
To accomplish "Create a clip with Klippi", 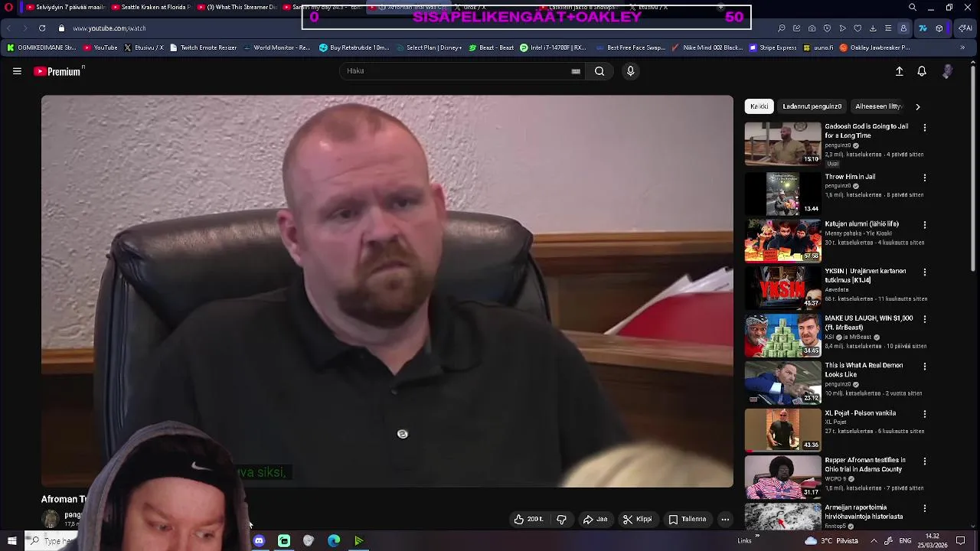I will tap(637, 519).
